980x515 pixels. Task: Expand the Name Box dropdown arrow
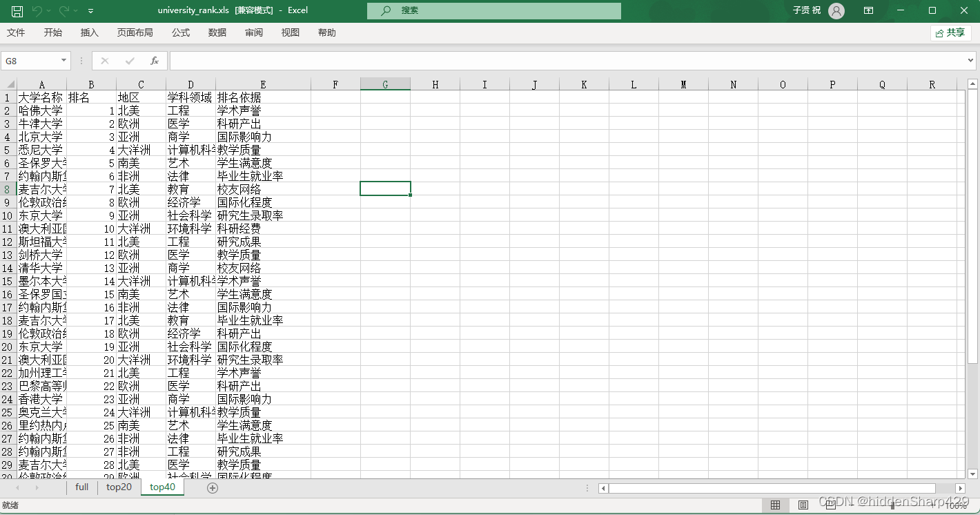point(64,61)
